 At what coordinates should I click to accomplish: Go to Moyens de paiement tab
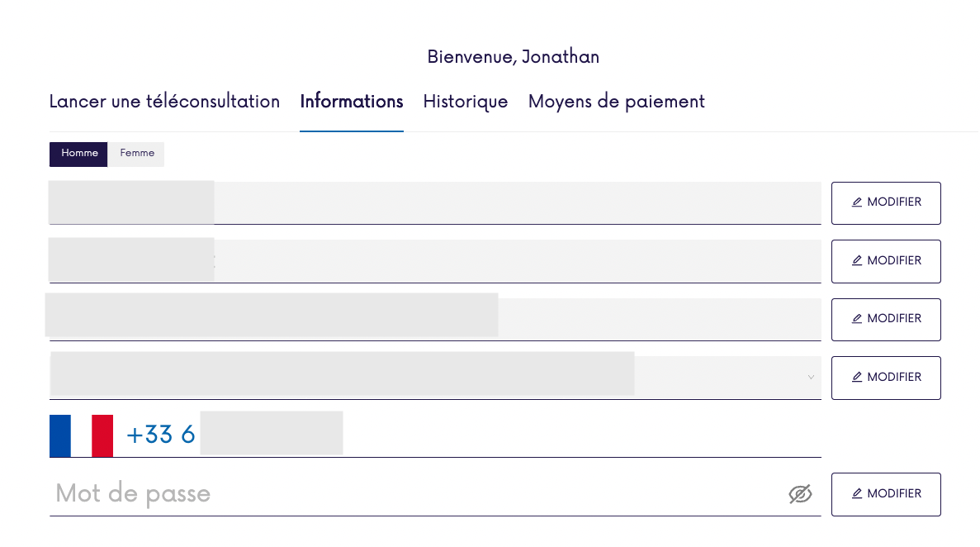pos(617,102)
